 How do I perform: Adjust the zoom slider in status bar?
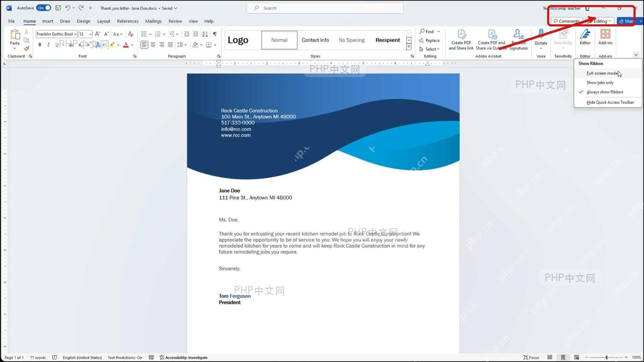pos(606,357)
